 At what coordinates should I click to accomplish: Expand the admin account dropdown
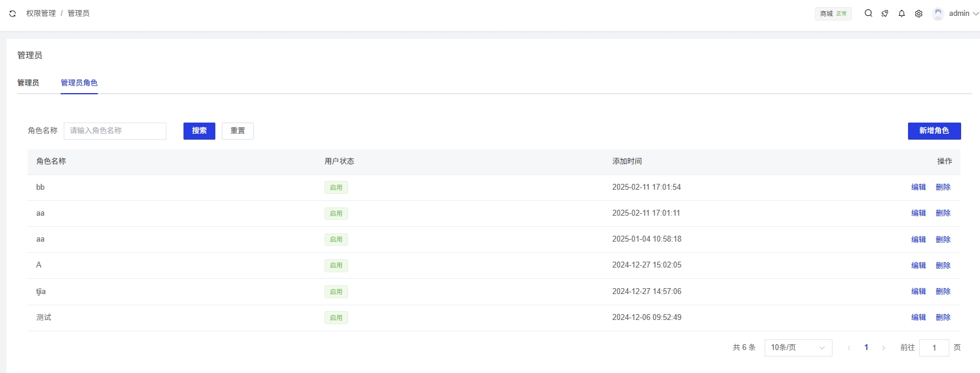click(963, 14)
